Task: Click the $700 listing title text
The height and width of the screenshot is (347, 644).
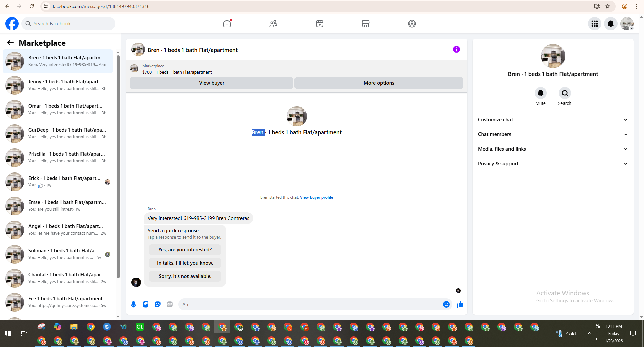Action: [x=177, y=72]
